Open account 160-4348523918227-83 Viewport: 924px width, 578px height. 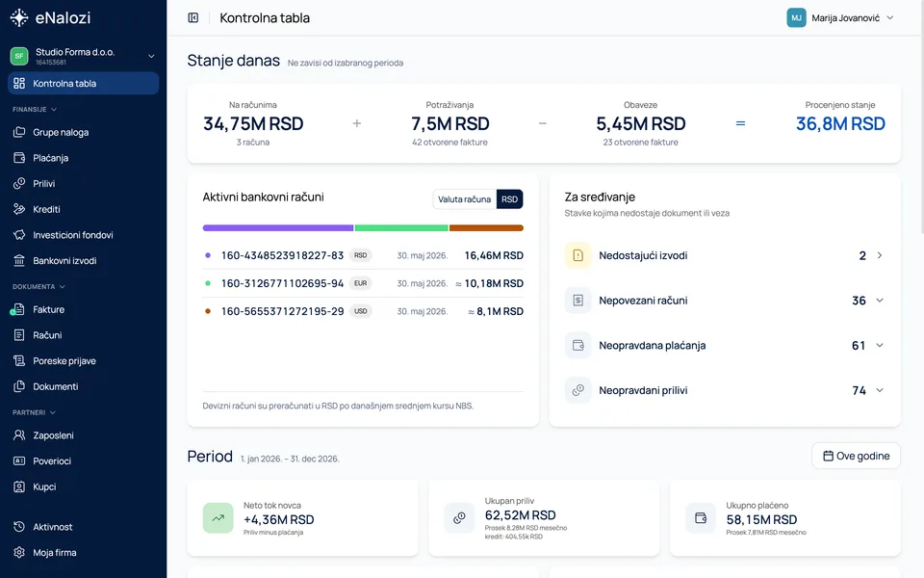point(363,255)
